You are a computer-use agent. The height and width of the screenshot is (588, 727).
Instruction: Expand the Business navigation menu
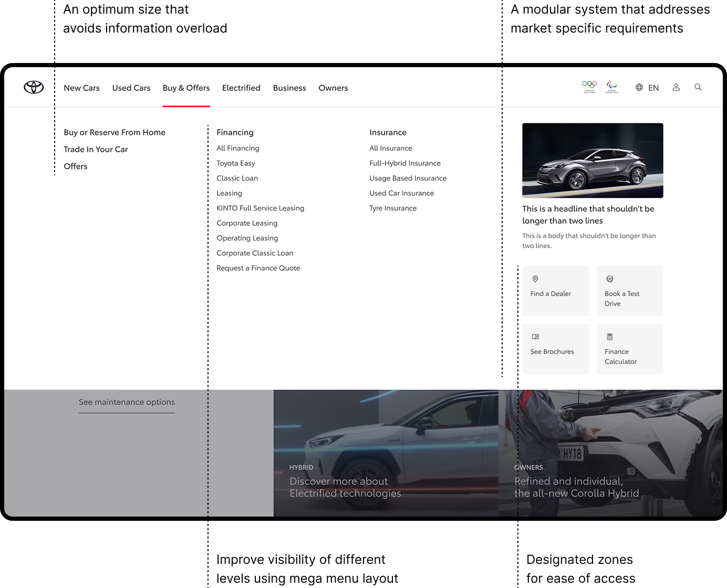[x=289, y=88]
